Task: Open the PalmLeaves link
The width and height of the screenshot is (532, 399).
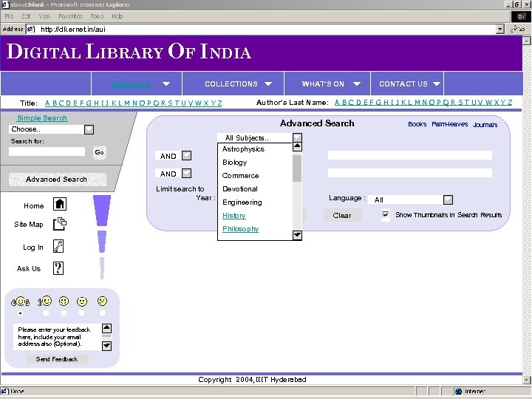Action: pyautogui.click(x=449, y=124)
